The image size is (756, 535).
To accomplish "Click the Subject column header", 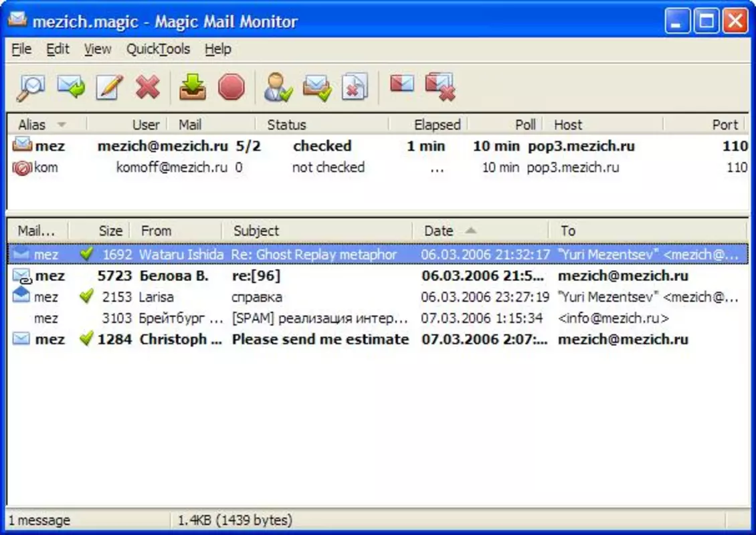I will [317, 231].
